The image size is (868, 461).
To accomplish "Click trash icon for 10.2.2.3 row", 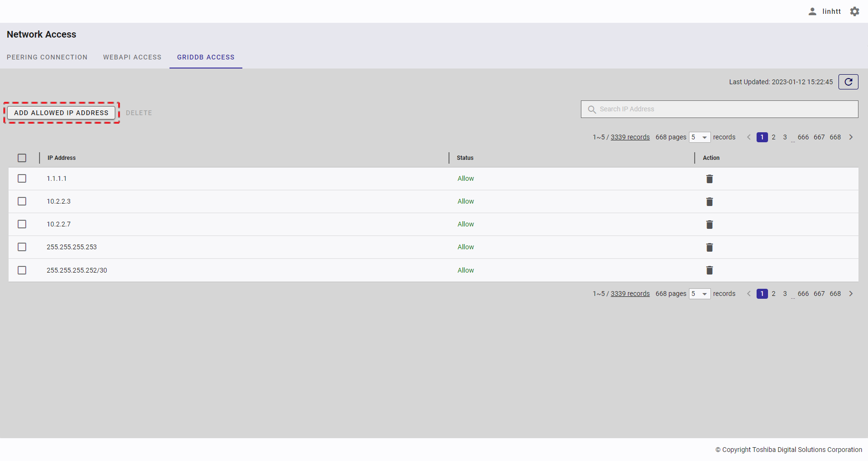I will [709, 202].
